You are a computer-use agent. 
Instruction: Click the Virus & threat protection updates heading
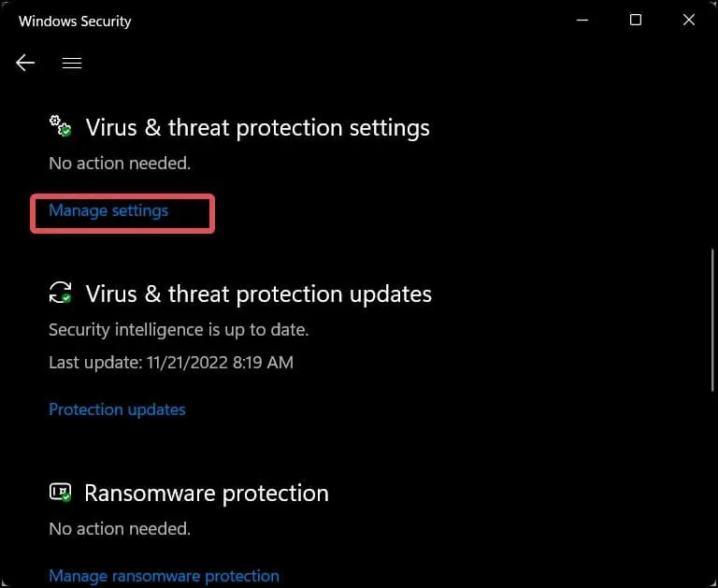pos(258,294)
